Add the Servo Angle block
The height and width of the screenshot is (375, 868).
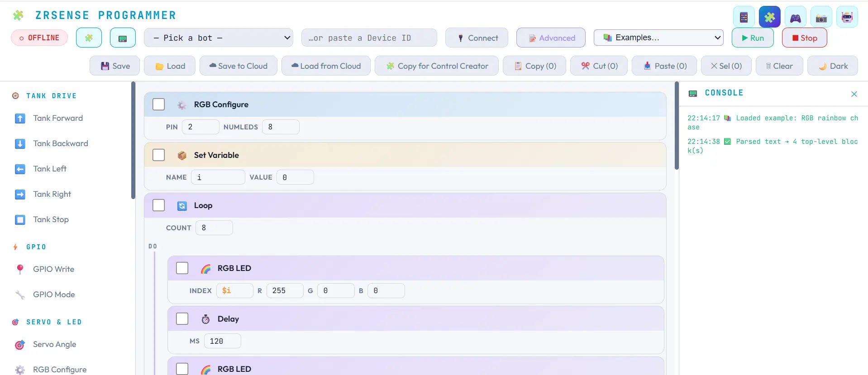coord(54,344)
